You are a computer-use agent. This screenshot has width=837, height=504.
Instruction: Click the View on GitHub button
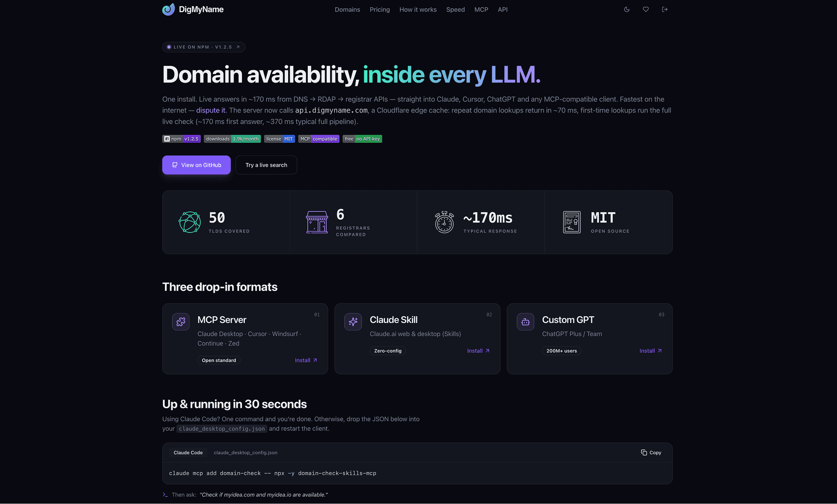(196, 165)
